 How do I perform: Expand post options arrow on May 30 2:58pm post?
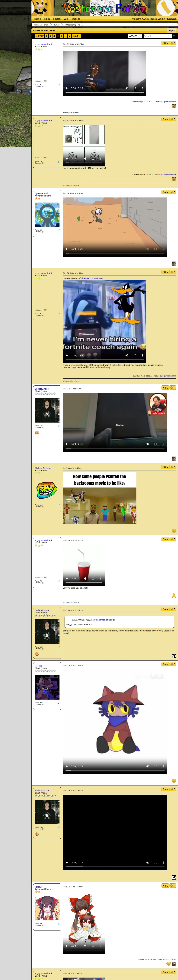(175, 119)
